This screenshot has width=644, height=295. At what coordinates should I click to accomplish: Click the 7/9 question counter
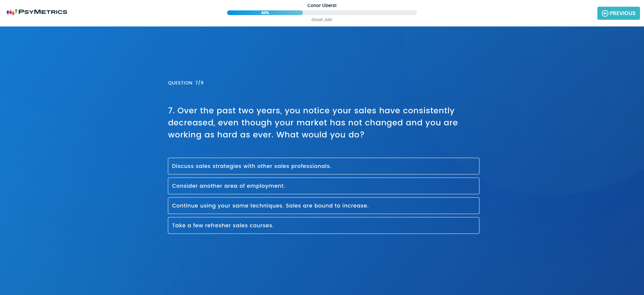(199, 83)
